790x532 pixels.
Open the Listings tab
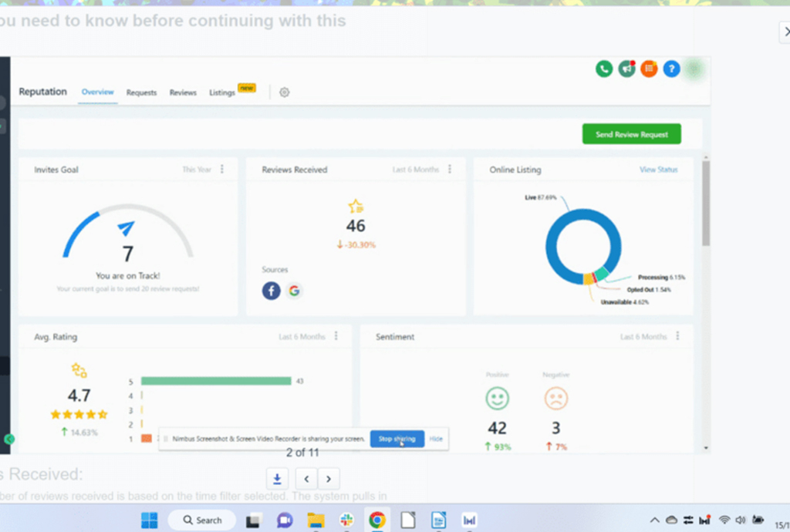click(222, 93)
